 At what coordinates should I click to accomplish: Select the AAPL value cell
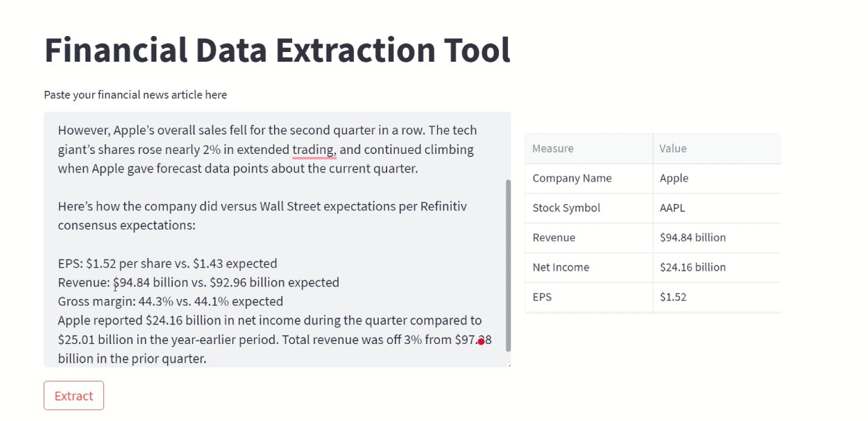pos(716,208)
